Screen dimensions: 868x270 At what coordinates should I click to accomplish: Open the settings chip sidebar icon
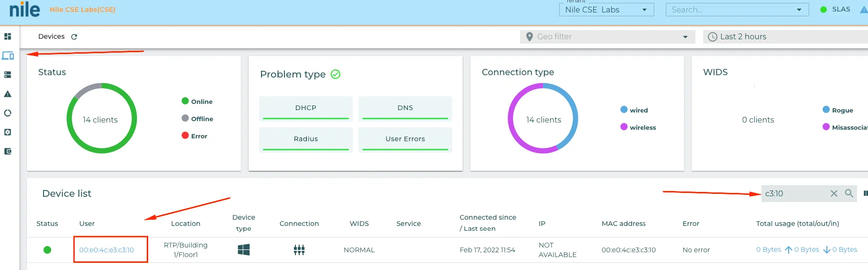pyautogui.click(x=8, y=132)
